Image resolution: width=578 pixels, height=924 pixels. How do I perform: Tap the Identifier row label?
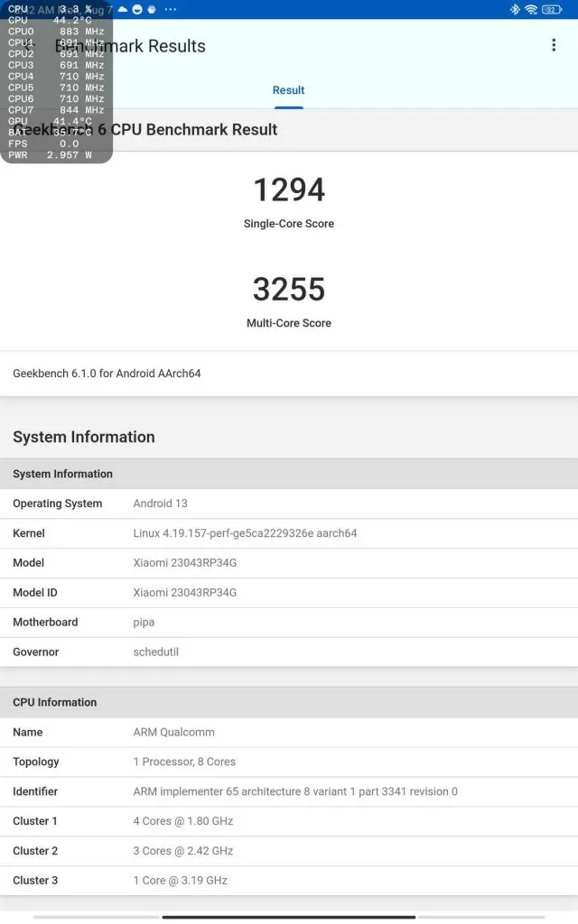[x=35, y=792]
